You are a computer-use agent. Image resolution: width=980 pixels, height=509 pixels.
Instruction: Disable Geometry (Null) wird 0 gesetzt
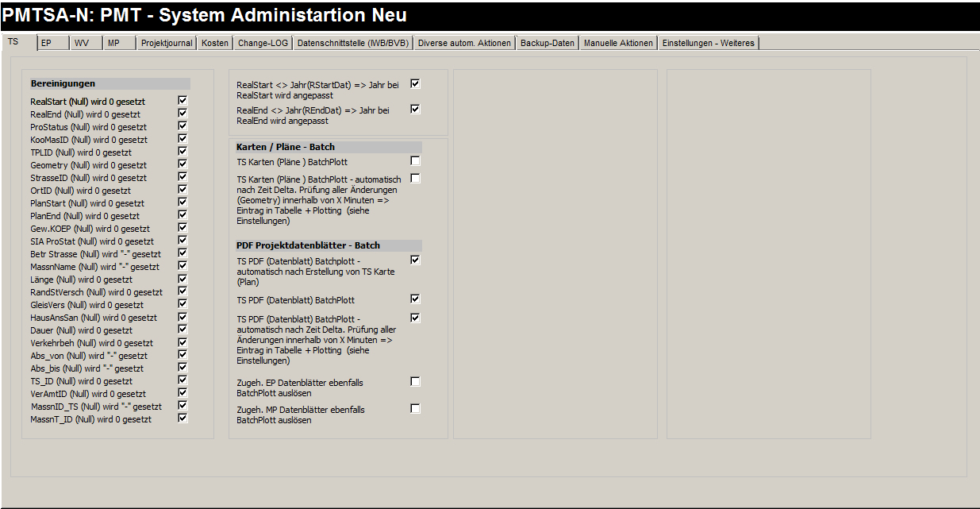pos(183,164)
